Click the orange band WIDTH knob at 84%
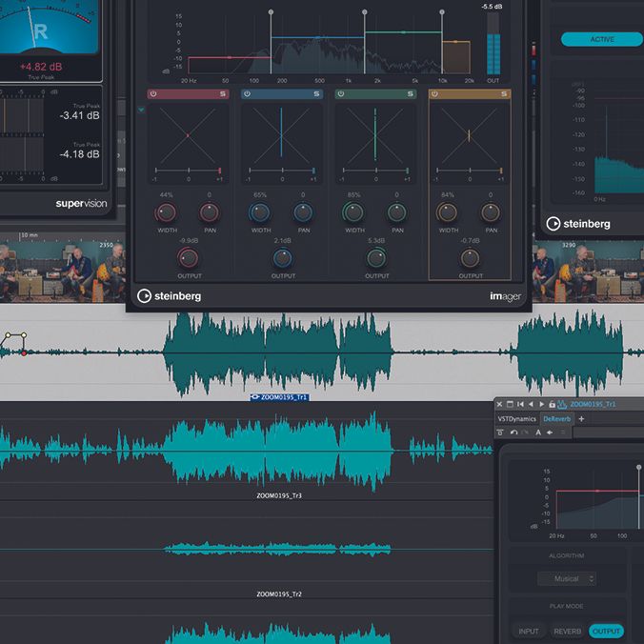The width and height of the screenshot is (644, 644). pos(447,212)
